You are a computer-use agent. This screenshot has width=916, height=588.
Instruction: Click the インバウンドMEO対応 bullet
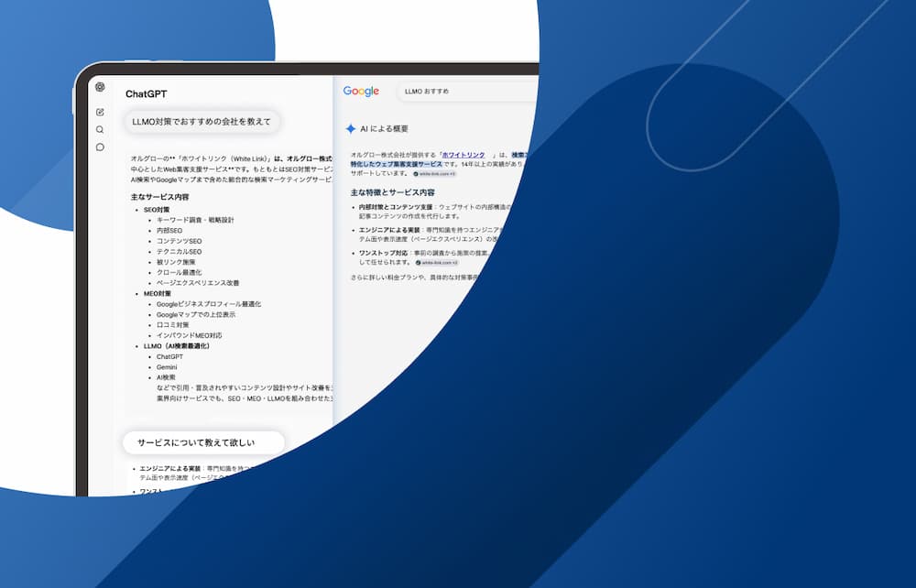tap(189, 336)
